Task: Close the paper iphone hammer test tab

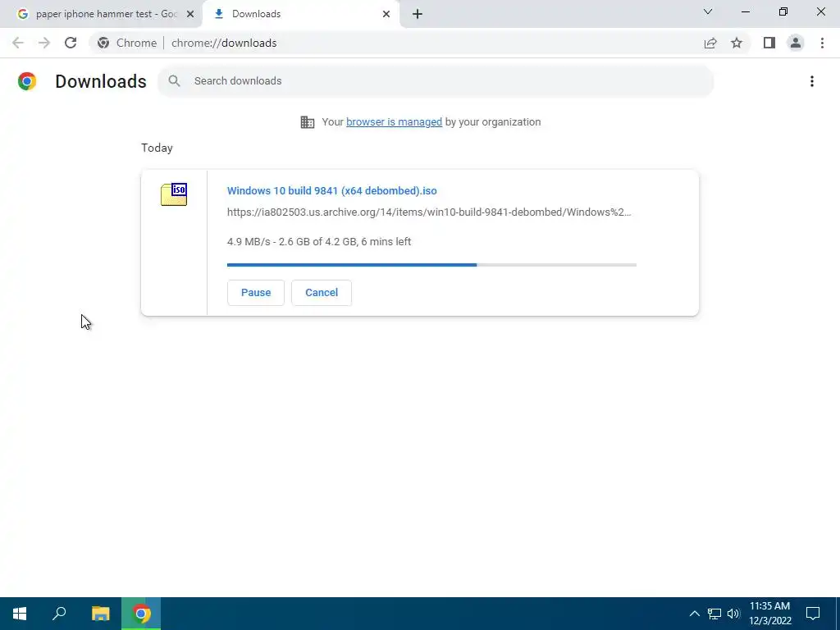Action: tap(190, 14)
